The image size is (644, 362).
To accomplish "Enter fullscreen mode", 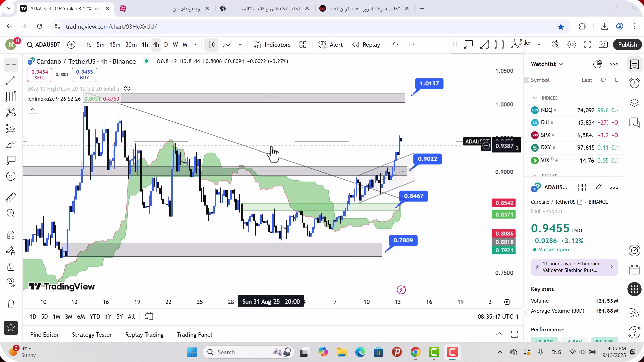I will pos(588,45).
